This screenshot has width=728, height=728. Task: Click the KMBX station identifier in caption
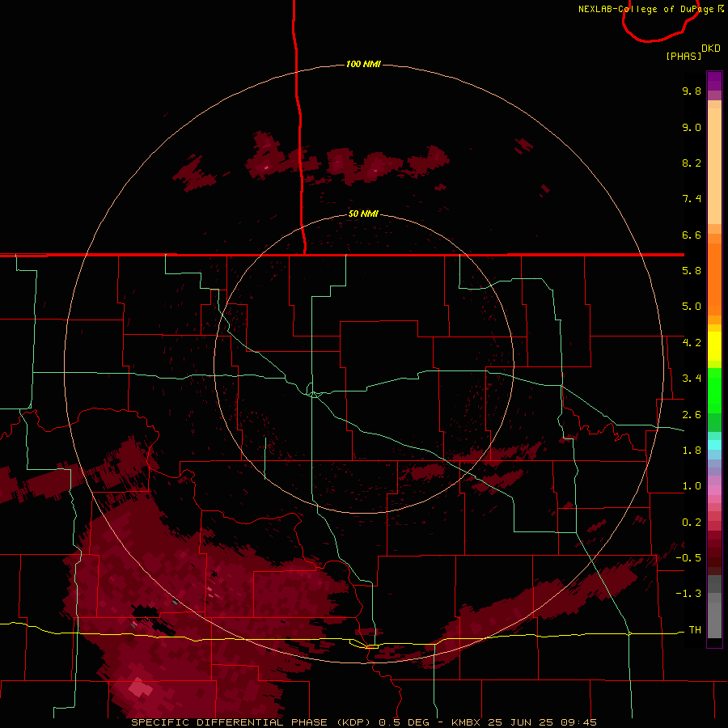pos(467,722)
